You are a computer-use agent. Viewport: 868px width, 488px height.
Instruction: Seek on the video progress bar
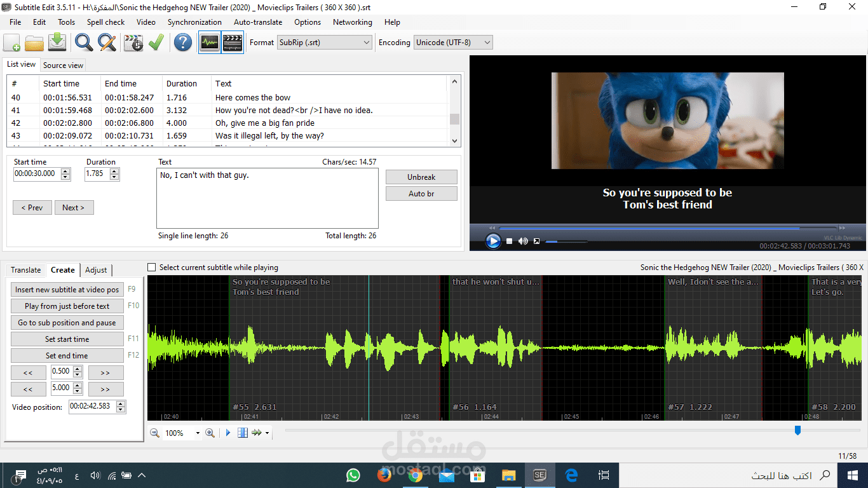668,227
